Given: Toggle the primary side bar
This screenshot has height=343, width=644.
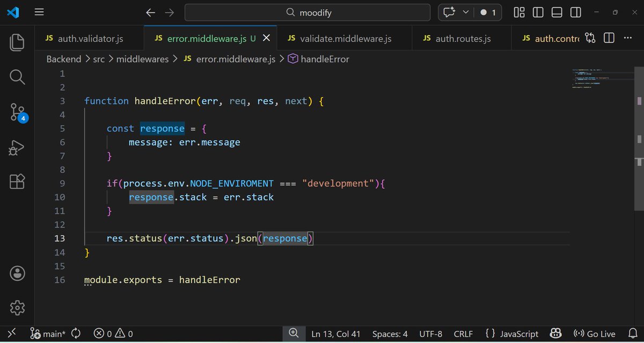Looking at the screenshot, I should tap(538, 12).
